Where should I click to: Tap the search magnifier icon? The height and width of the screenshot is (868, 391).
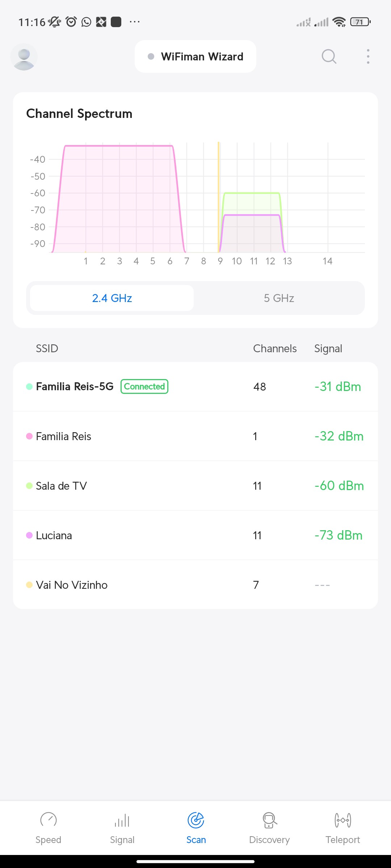coord(329,56)
